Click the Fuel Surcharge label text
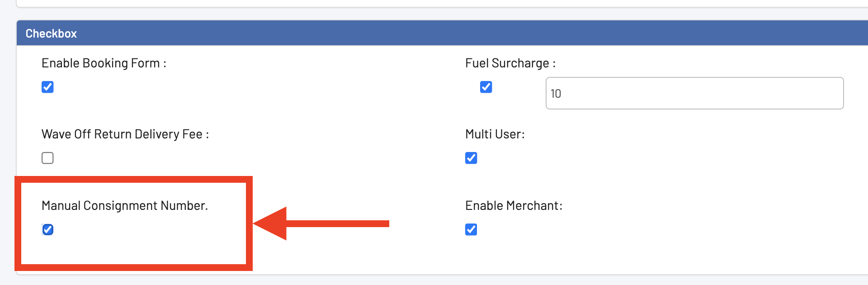Image resolution: width=868 pixels, height=285 pixels. point(510,63)
